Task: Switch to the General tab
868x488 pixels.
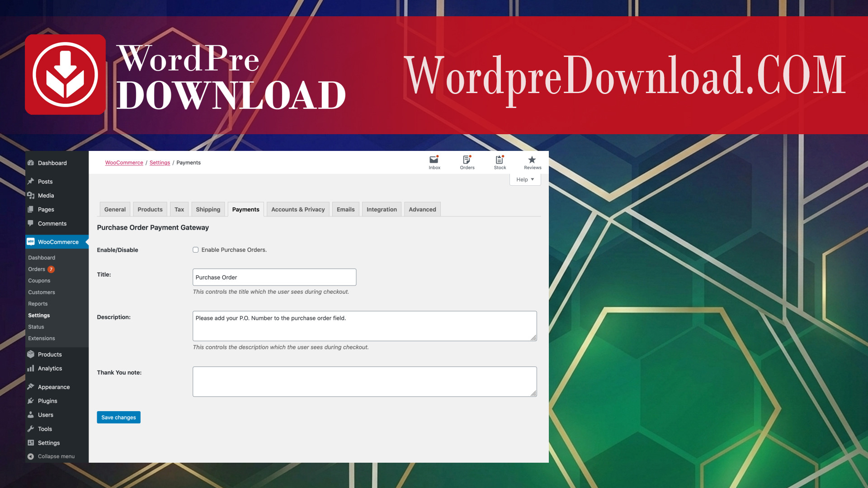Action: click(x=115, y=209)
